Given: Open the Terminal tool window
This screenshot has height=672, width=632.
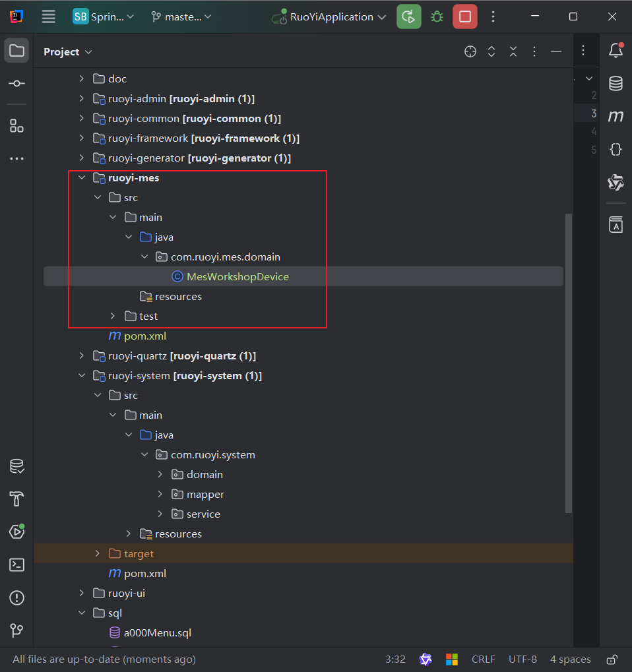Looking at the screenshot, I should 16,565.
